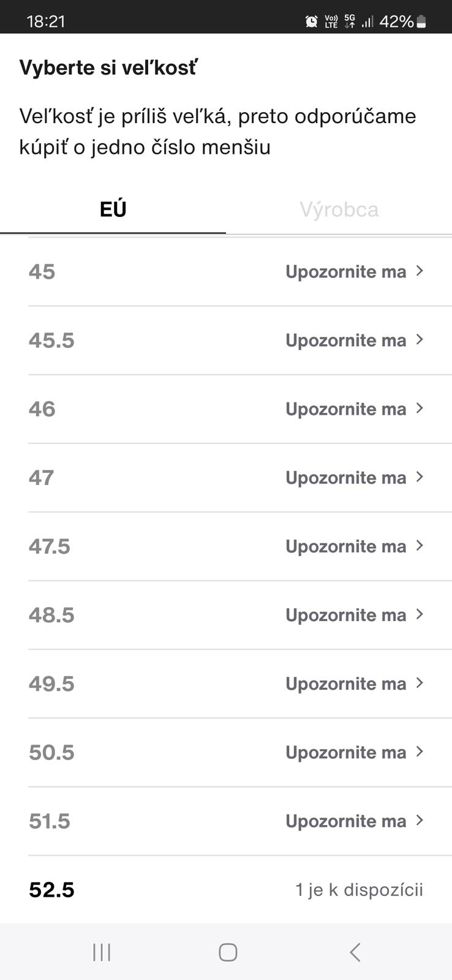Image resolution: width=452 pixels, height=980 pixels.
Task: Open recent apps navigation icon
Action: point(102,952)
